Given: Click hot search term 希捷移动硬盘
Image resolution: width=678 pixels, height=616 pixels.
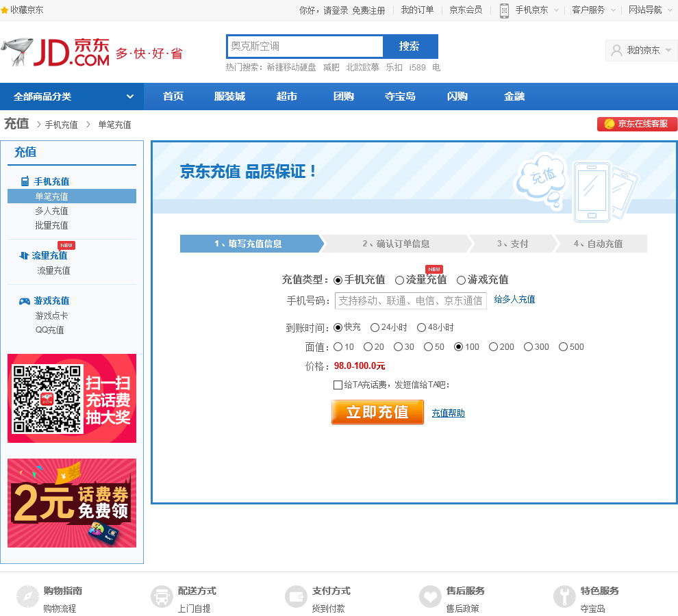Looking at the screenshot, I should click(292, 68).
